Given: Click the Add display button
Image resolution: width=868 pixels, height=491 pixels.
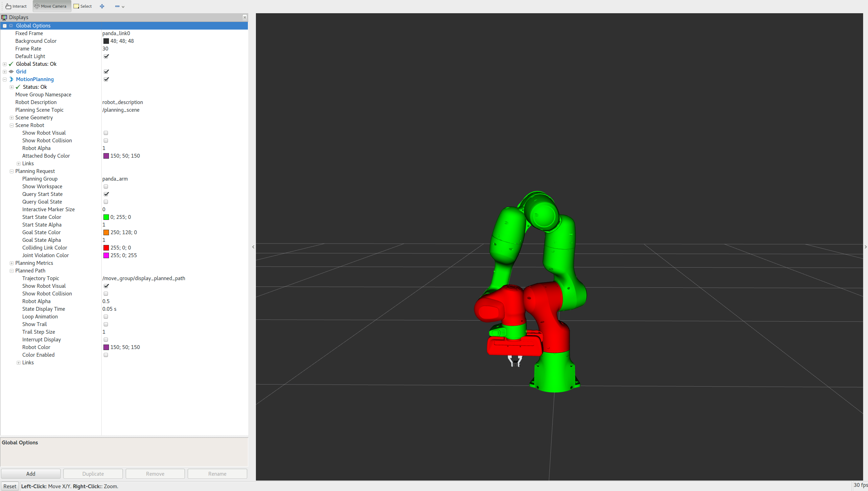Looking at the screenshot, I should pos(31,474).
